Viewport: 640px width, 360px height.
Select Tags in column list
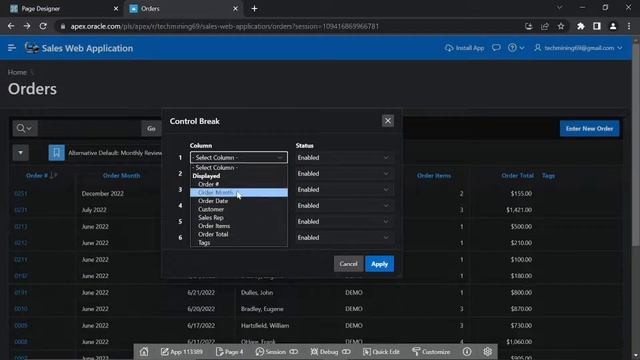(239, 243)
